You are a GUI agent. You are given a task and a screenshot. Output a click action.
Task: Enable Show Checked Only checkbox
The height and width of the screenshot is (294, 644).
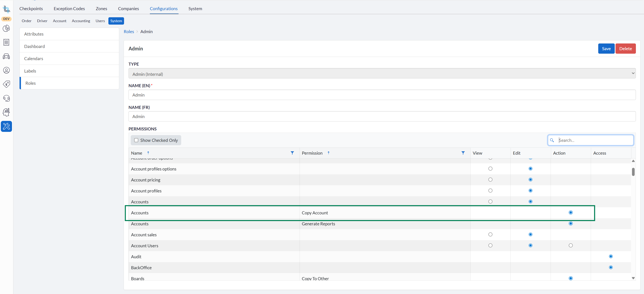136,140
